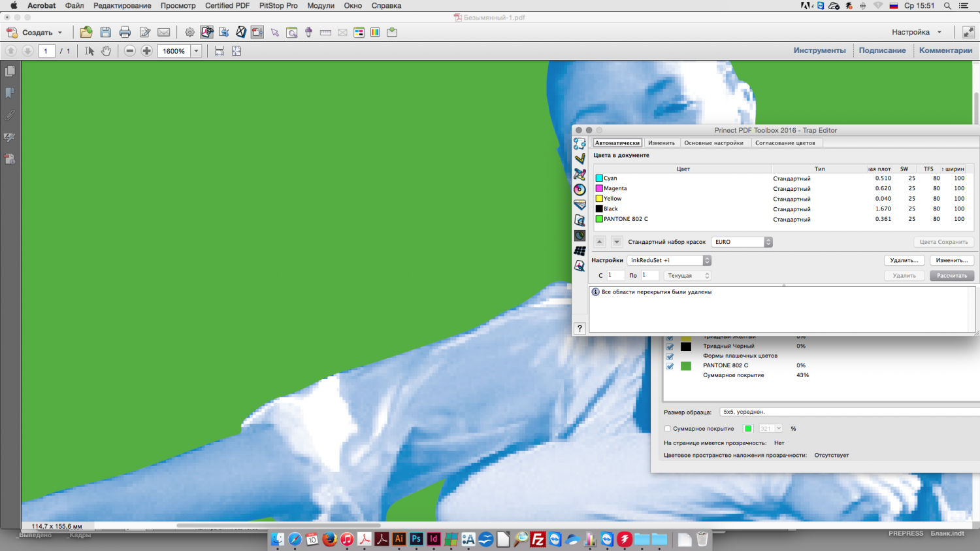The width and height of the screenshot is (980, 551).
Task: Click the 'From' page field in Trap Editor
Action: click(x=615, y=275)
